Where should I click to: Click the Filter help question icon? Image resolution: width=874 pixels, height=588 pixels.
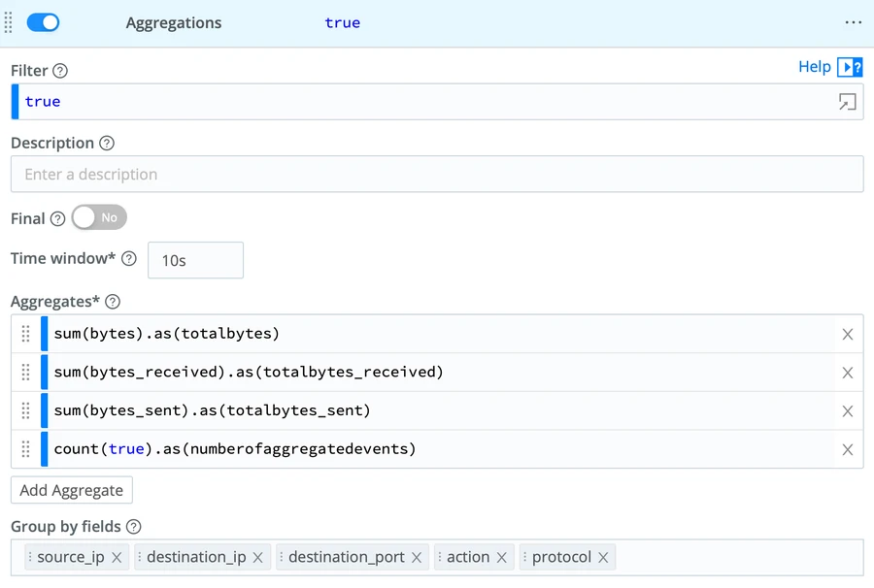click(x=60, y=71)
